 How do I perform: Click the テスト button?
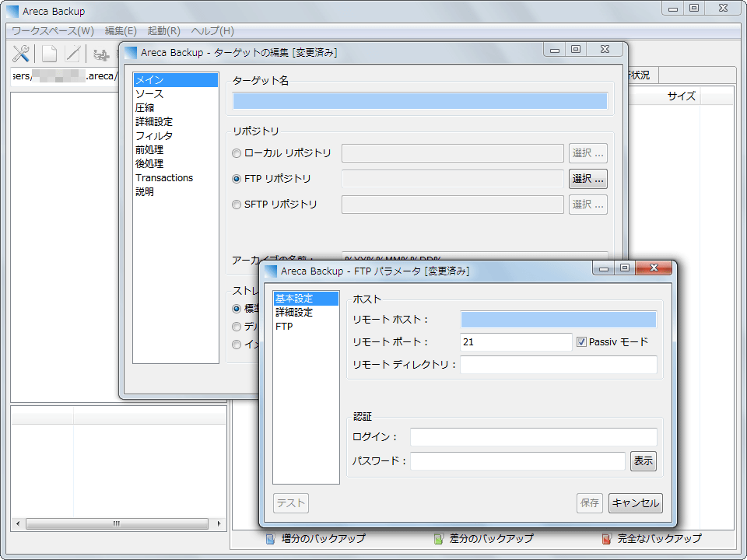291,503
